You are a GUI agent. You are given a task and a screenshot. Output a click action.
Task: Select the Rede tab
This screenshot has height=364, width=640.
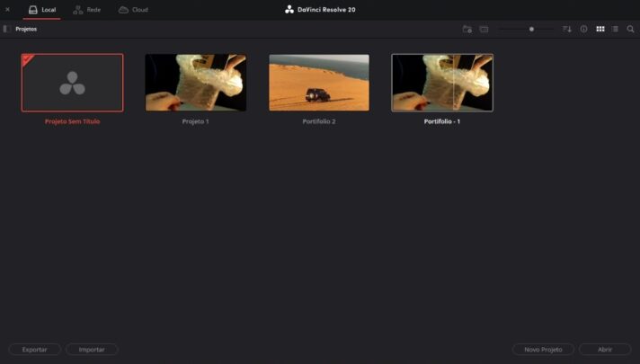pyautogui.click(x=86, y=9)
